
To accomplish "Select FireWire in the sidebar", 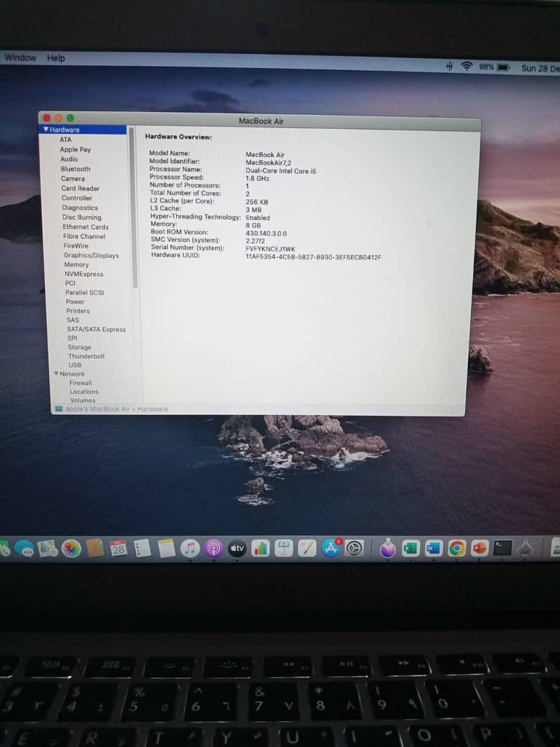I will 76,246.
